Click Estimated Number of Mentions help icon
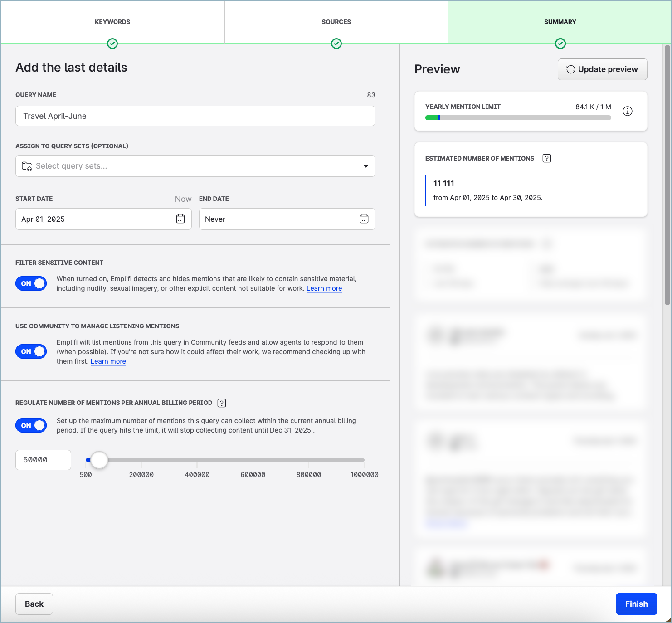This screenshot has height=623, width=672. coord(547,158)
